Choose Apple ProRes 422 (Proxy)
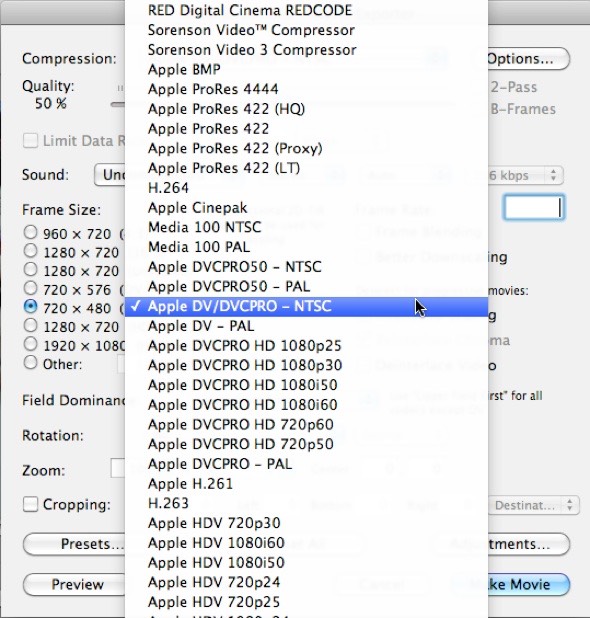Image resolution: width=590 pixels, height=618 pixels. pos(306,148)
